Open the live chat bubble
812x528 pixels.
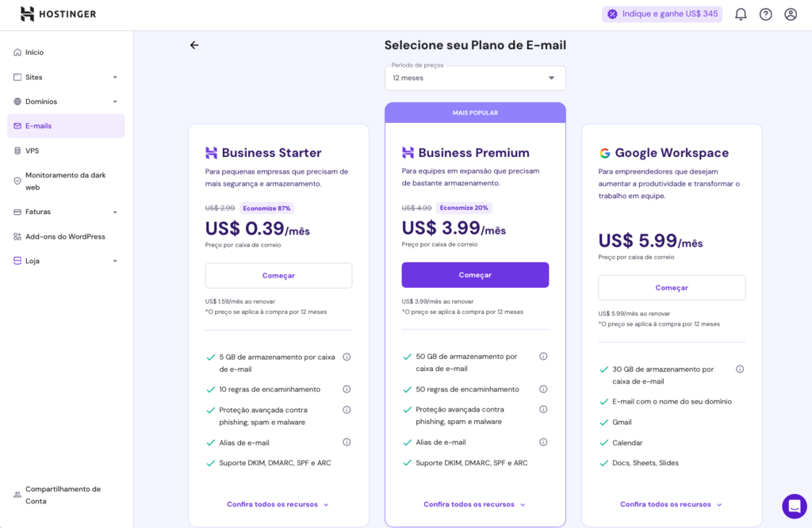click(x=794, y=506)
